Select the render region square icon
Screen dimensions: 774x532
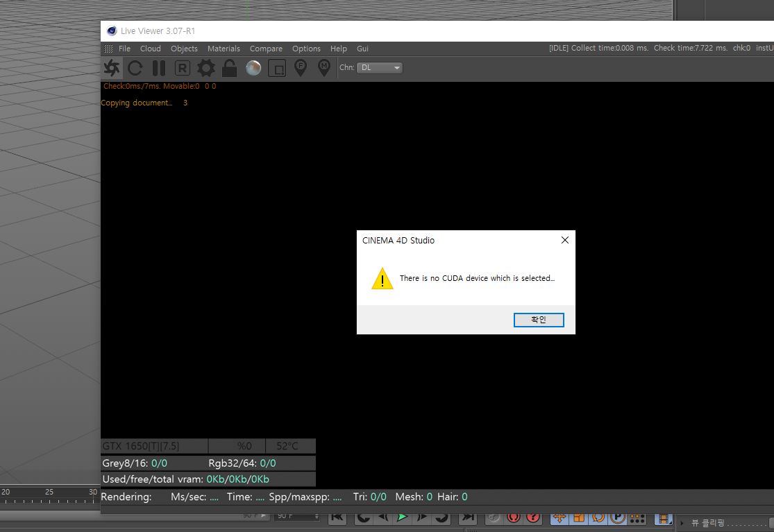[x=277, y=68]
